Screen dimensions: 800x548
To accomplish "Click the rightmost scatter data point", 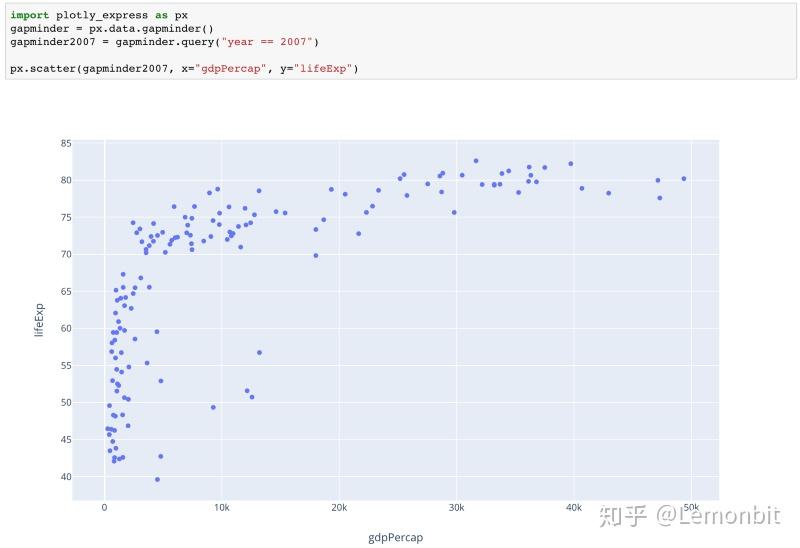I will pyautogui.click(x=684, y=179).
